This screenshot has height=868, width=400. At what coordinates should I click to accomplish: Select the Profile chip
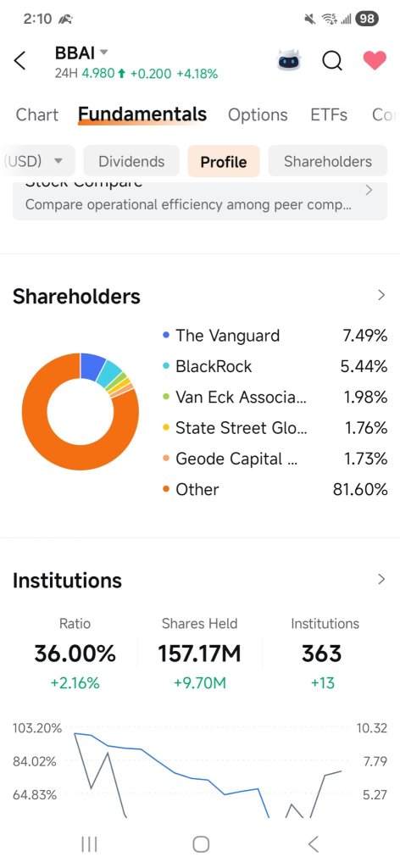(x=224, y=161)
